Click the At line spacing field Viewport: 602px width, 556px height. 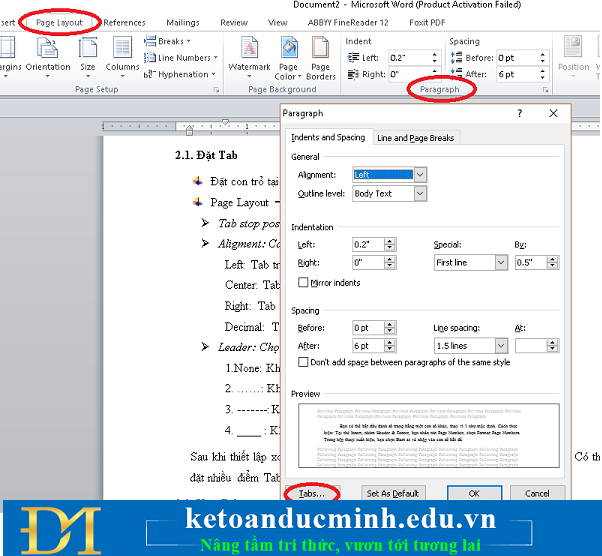click(531, 346)
